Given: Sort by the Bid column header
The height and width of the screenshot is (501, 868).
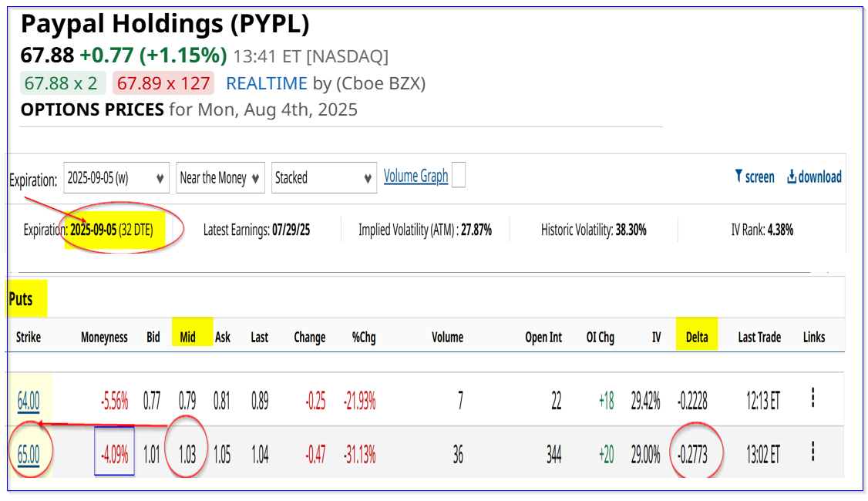Looking at the screenshot, I should (x=153, y=337).
